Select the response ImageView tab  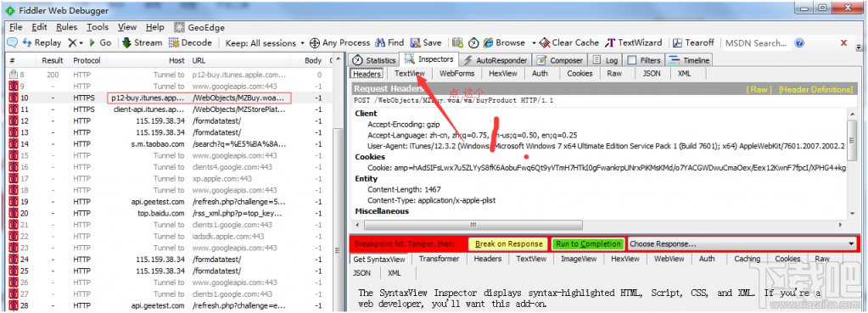579,259
